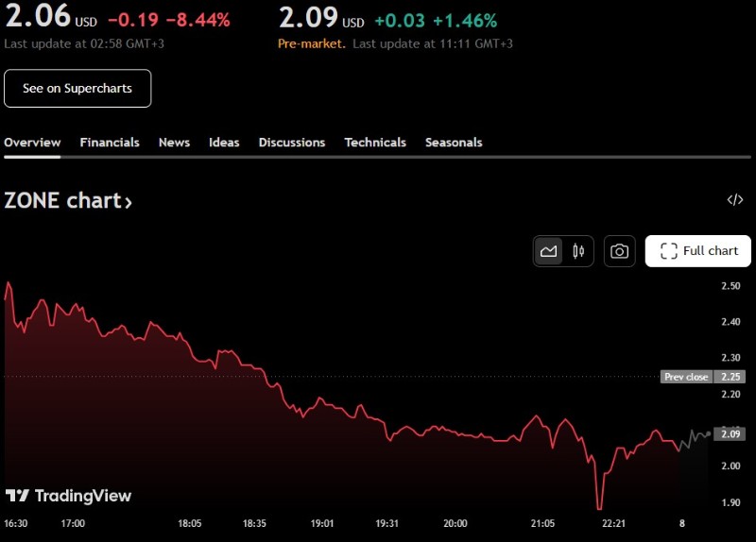
Task: Click the Prev close label
Action: (686, 377)
